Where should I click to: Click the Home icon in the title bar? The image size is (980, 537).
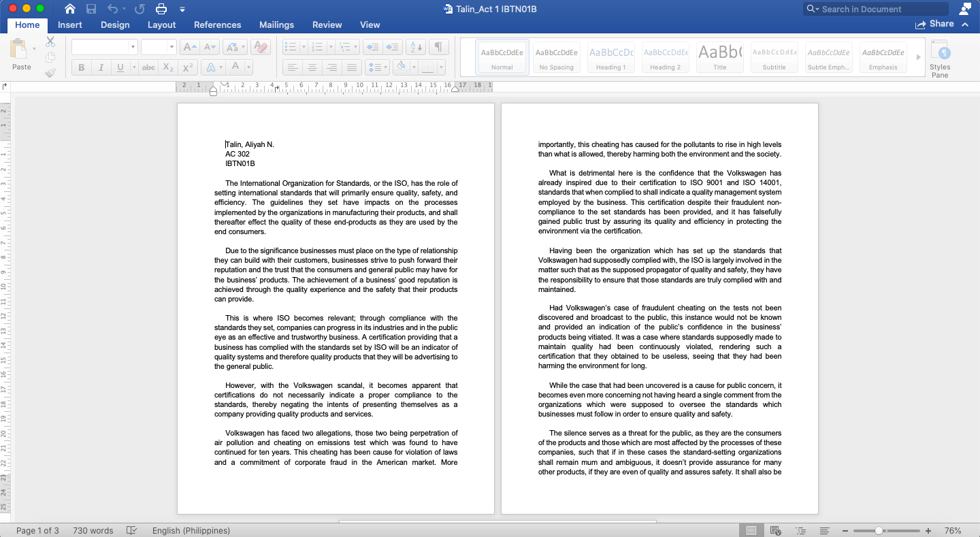(x=69, y=9)
